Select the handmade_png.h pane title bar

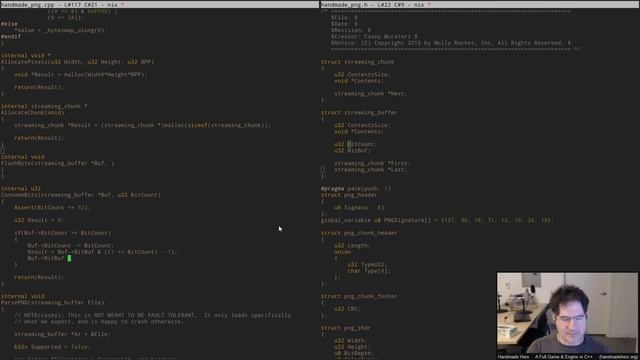point(480,4)
